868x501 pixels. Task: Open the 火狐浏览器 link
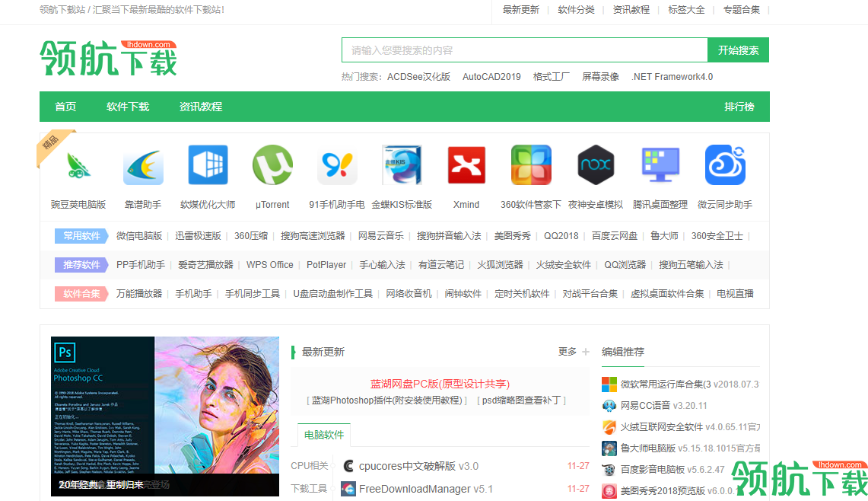[x=500, y=264]
